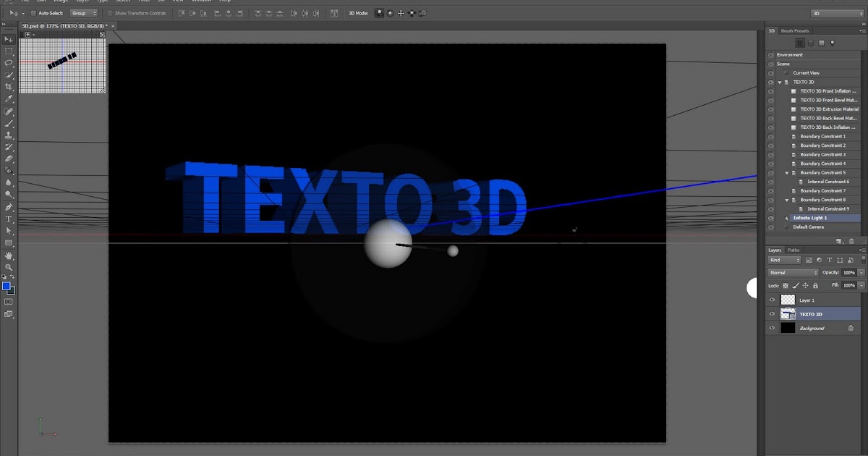This screenshot has height=456, width=868.
Task: Collapse the TEXTO 3D mesh tree
Action: pyautogui.click(x=780, y=83)
